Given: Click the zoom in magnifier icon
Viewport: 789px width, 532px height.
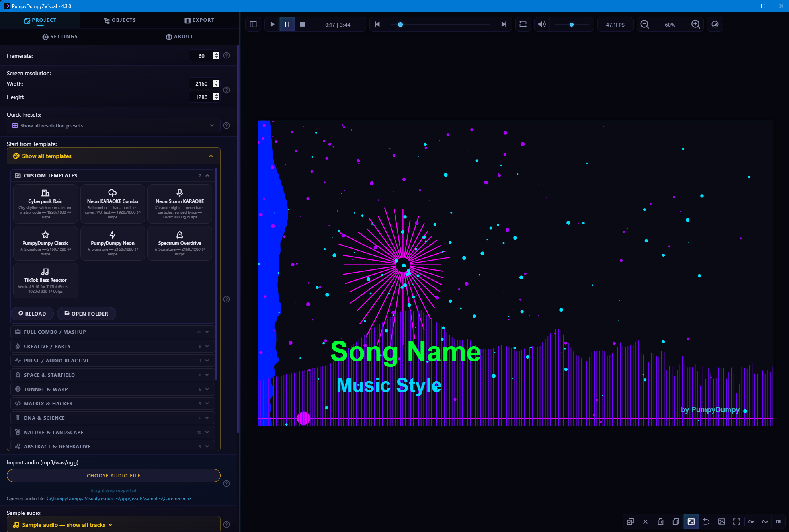Looking at the screenshot, I should pos(695,24).
